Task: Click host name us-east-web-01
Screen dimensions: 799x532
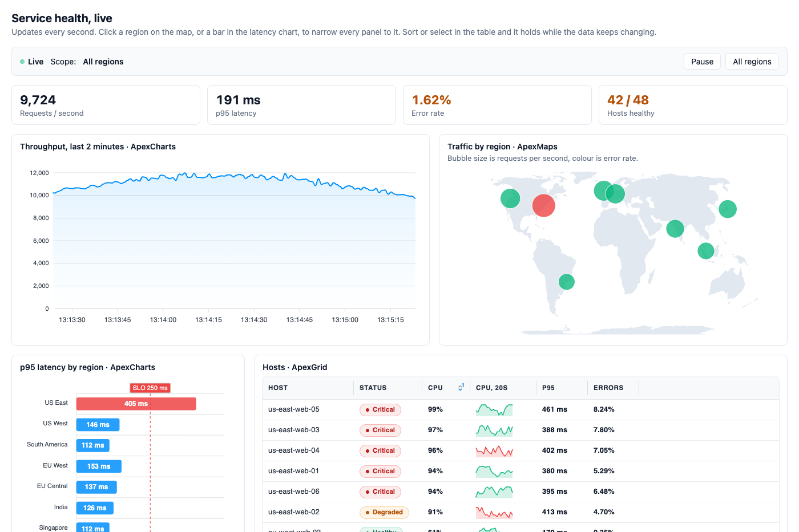Action: pos(294,471)
